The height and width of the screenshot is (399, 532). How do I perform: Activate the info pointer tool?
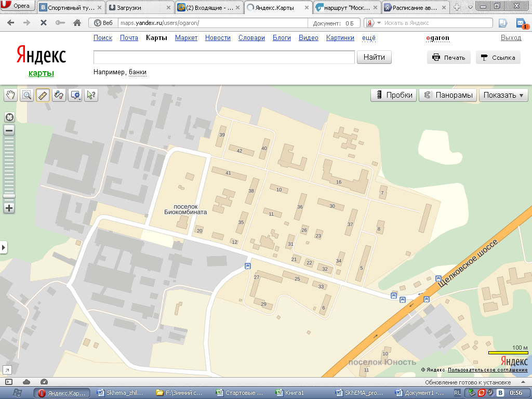click(91, 95)
